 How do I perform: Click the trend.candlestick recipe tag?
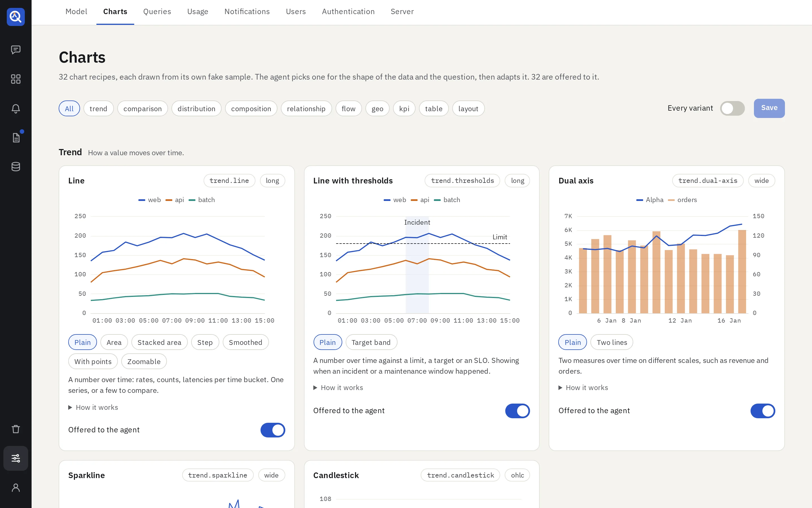click(460, 475)
